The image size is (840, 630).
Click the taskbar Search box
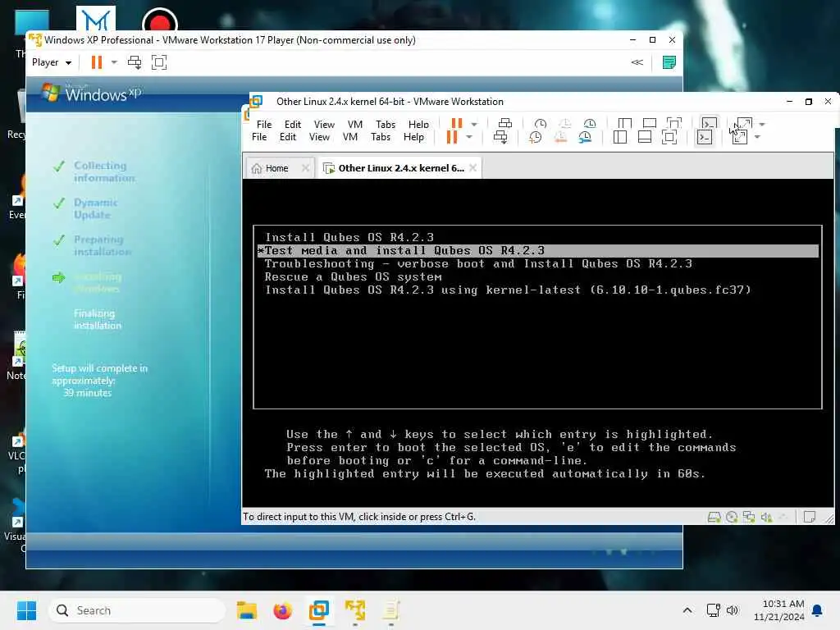tap(137, 610)
